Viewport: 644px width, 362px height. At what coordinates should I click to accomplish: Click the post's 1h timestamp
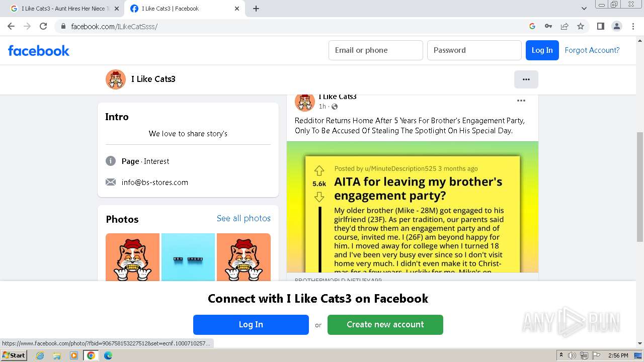[322, 107]
